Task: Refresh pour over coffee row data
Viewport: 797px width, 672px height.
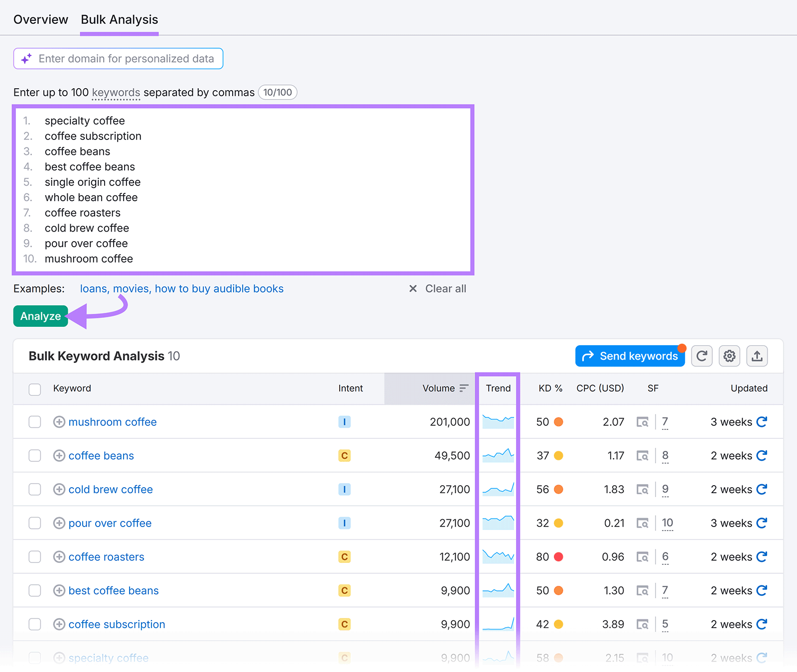Action: pos(762,523)
